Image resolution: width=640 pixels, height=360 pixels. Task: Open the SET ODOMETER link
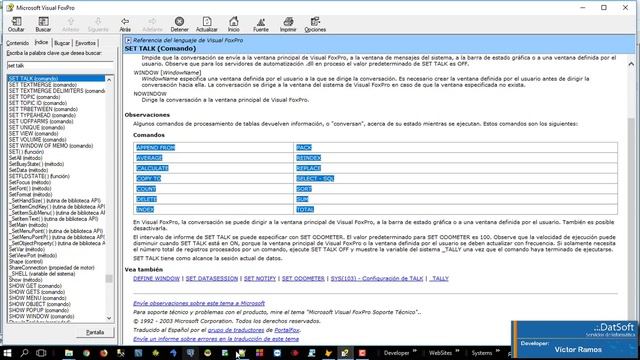(x=303, y=278)
